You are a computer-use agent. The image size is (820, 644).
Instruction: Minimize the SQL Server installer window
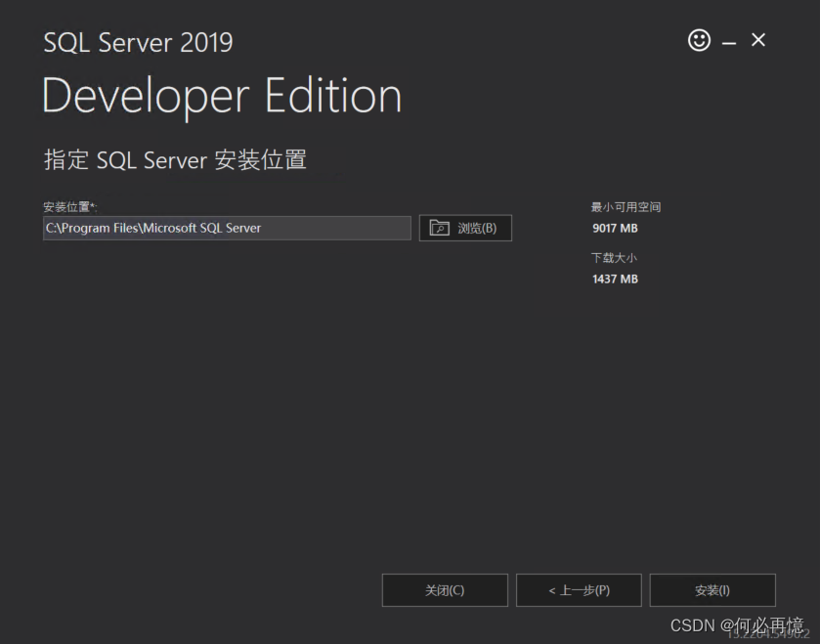729,43
